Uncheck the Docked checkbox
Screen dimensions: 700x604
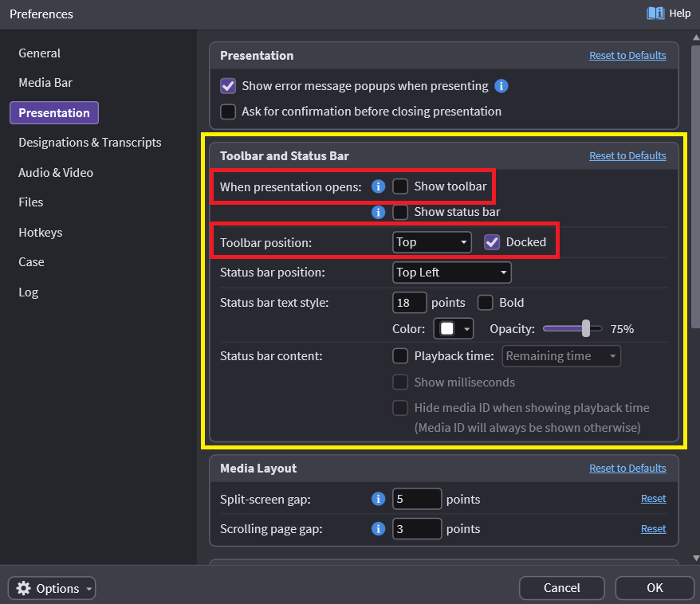pyautogui.click(x=492, y=242)
